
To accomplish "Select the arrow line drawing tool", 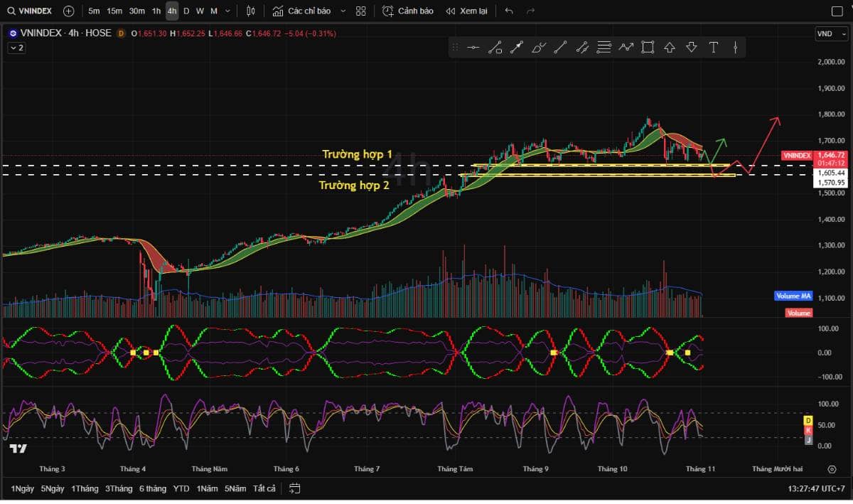I will (517, 48).
